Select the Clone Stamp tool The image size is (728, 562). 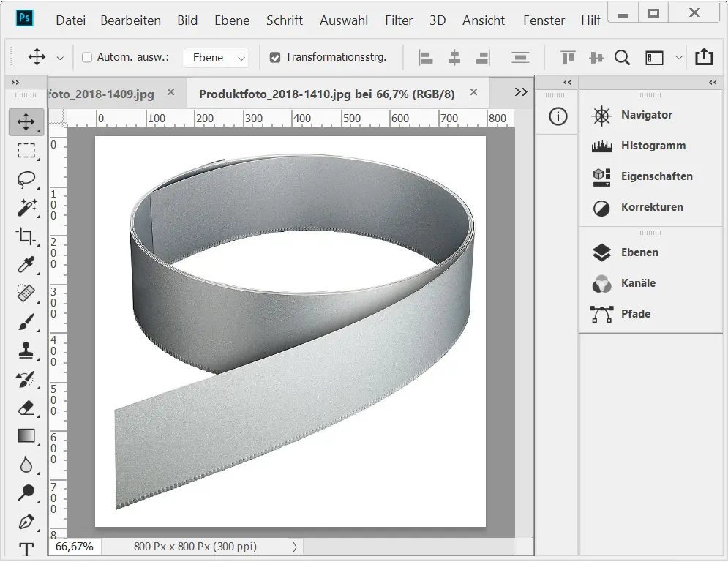[26, 351]
